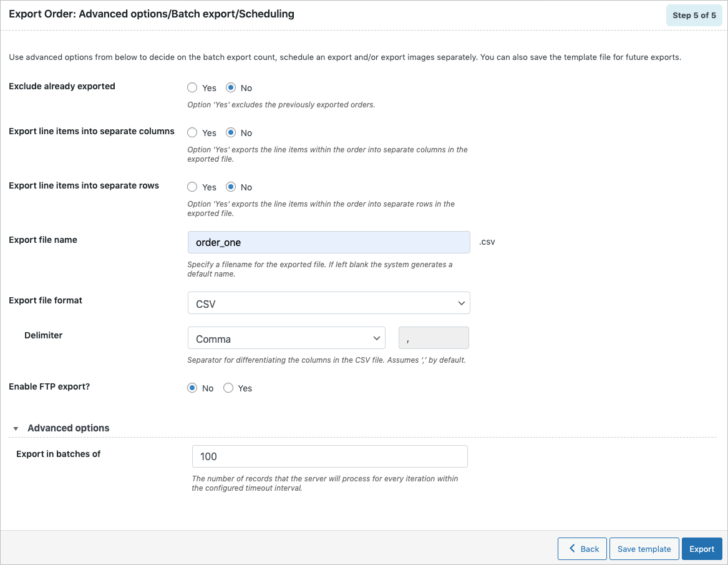
Task: Enable FTP export by selecting 'Yes'
Action: (228, 388)
